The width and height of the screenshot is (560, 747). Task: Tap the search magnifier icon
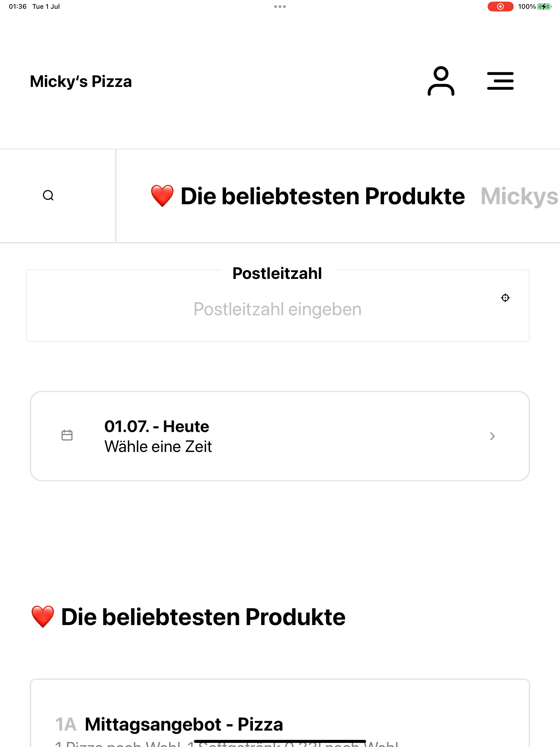coord(48,195)
